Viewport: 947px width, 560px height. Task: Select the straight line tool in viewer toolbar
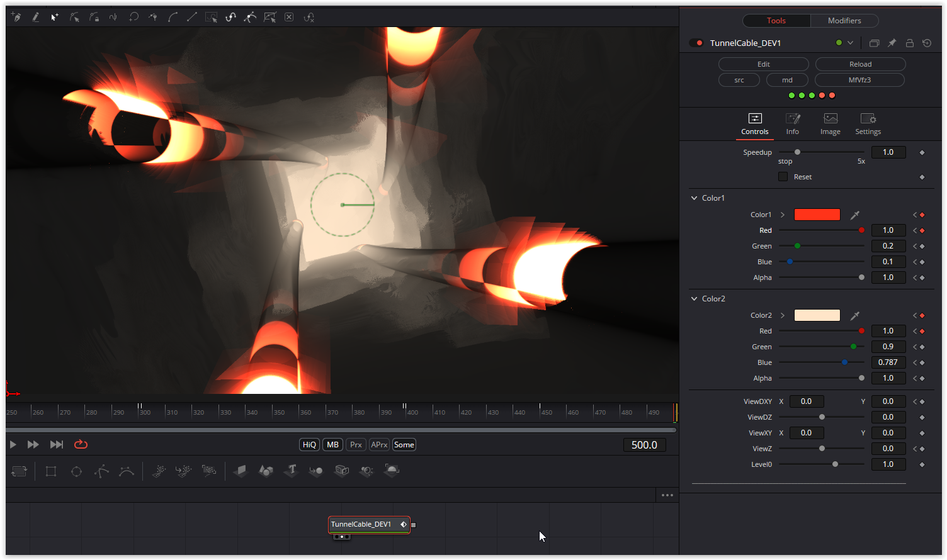[192, 17]
